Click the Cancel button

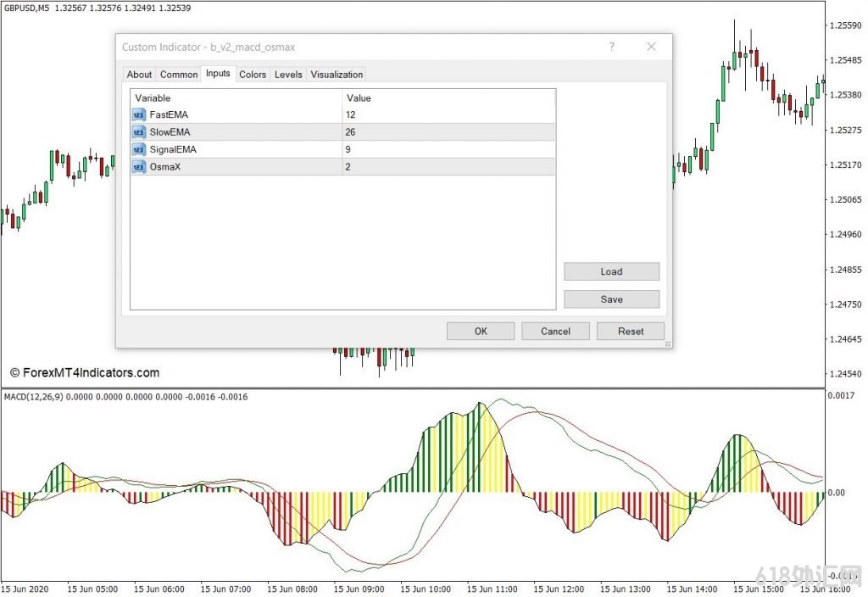point(555,332)
